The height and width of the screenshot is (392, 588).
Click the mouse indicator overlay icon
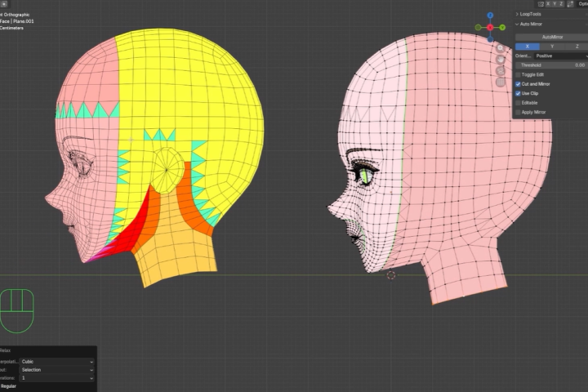tap(17, 311)
